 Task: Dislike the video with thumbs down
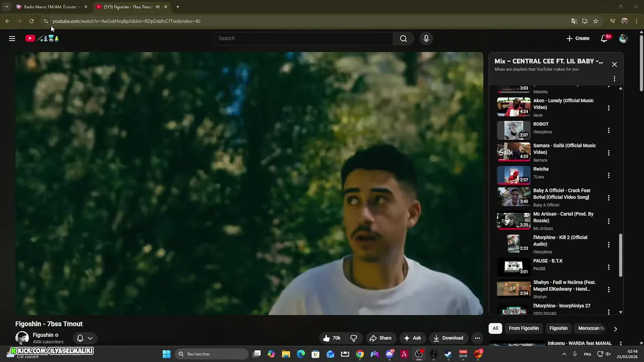click(354, 338)
